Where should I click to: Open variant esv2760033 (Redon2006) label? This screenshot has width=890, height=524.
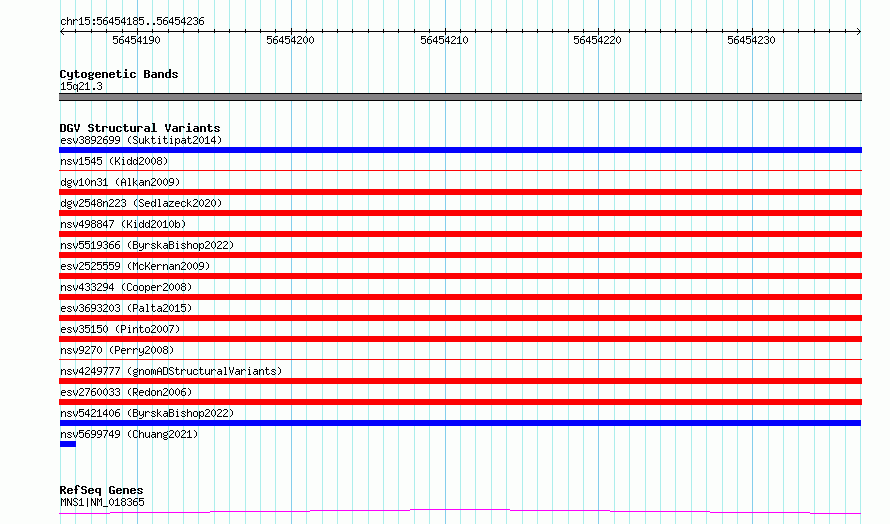click(x=126, y=392)
